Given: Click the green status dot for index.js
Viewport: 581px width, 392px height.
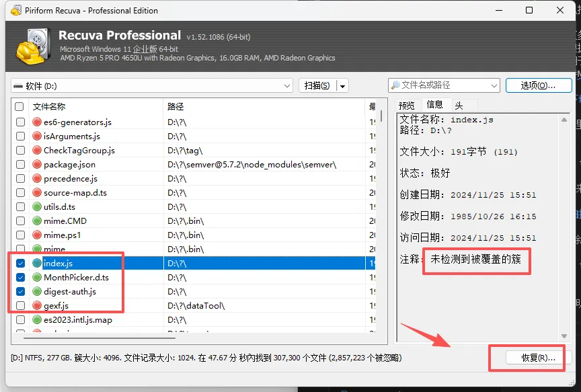Looking at the screenshot, I should pos(37,263).
